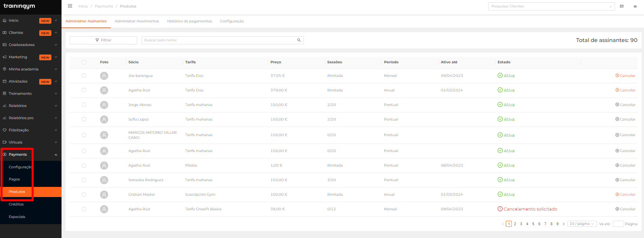Screen dimensions: 644x238
Task: Click the Atividades calendar icon in sidebar
Action: pos(4,81)
